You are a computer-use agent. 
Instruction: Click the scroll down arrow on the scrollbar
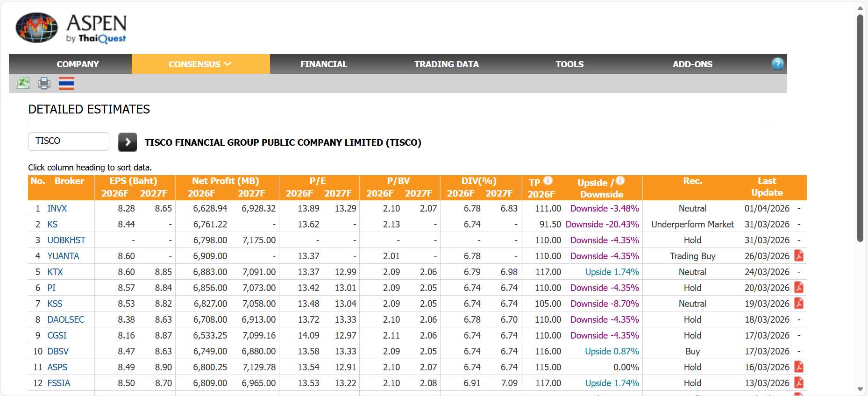[x=860, y=389]
